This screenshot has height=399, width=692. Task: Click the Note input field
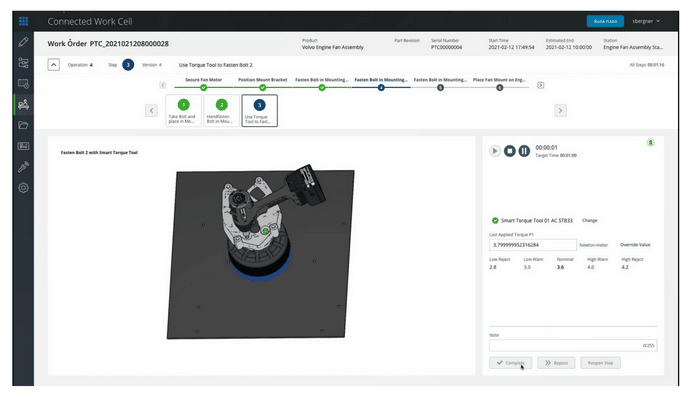pos(573,345)
